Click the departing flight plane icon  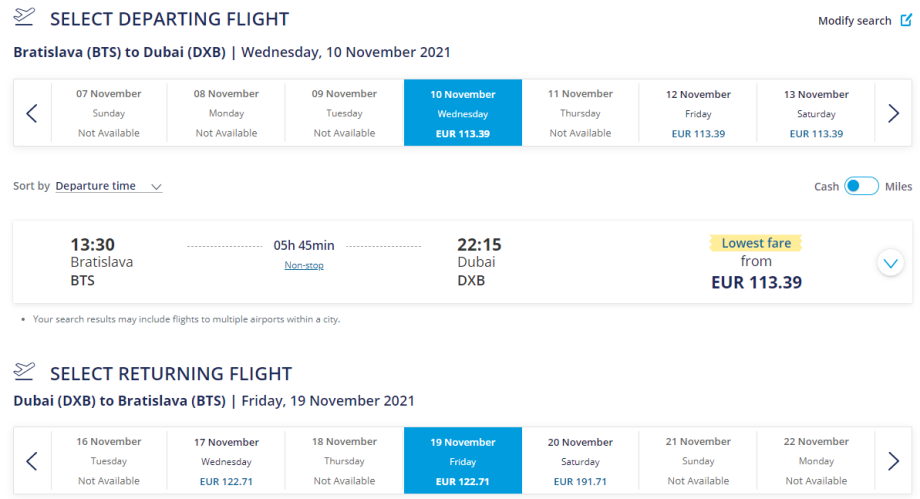[25, 18]
